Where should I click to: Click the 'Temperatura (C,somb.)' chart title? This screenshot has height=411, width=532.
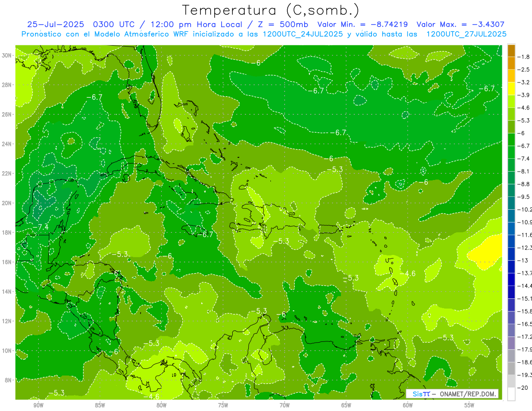270,10
